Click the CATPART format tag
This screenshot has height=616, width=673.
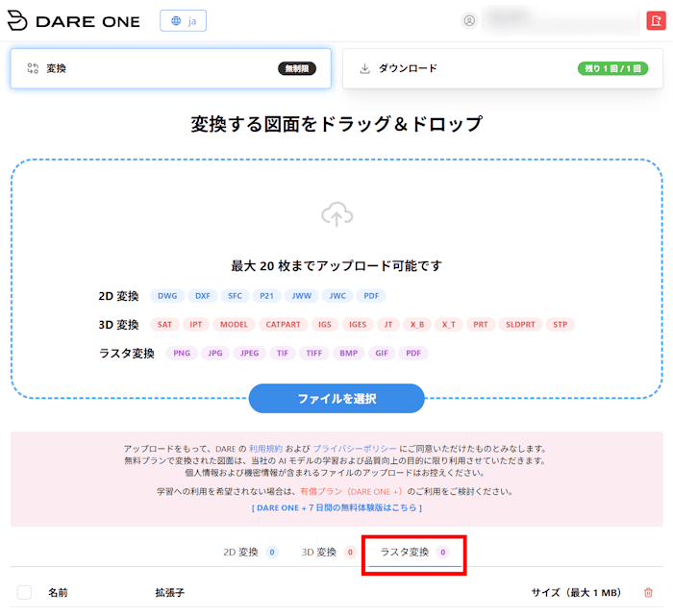click(x=284, y=325)
